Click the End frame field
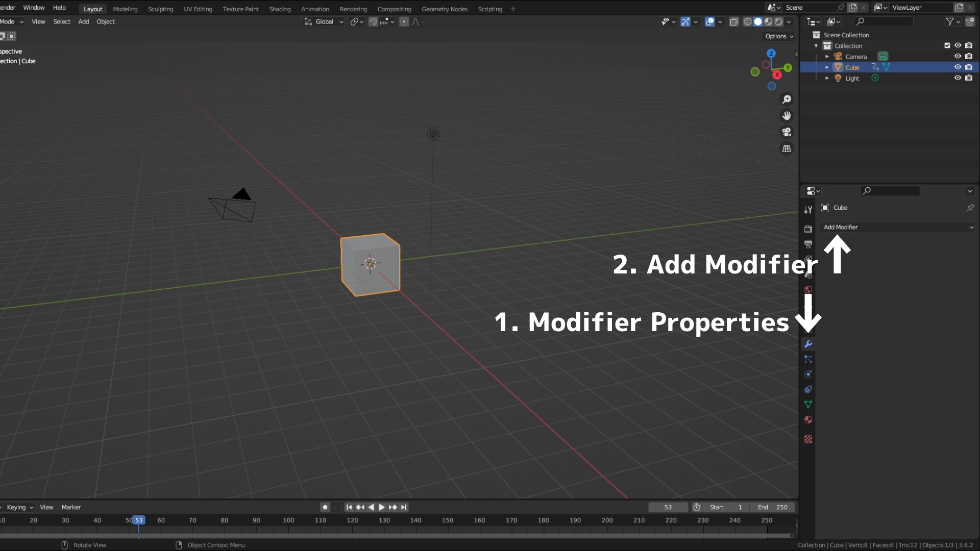The height and width of the screenshot is (551, 980). [772, 507]
